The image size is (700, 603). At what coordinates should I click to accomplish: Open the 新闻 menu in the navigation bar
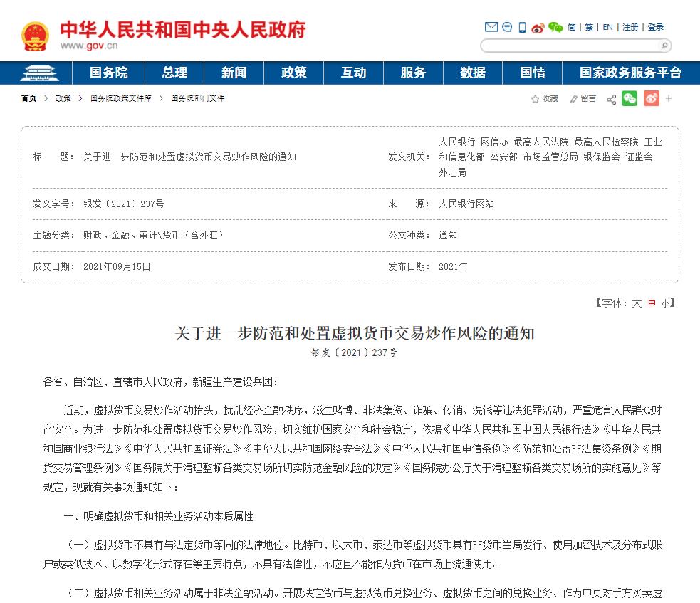pos(234,73)
